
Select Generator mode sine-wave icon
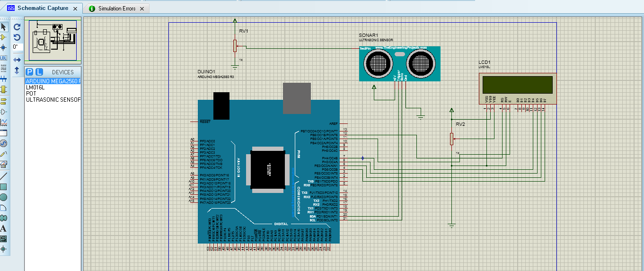tap(3, 143)
